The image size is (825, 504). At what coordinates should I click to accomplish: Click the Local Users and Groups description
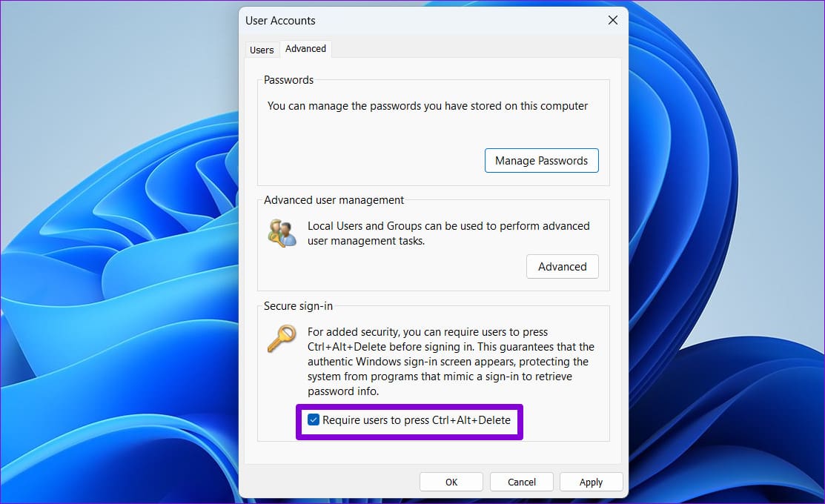(448, 233)
